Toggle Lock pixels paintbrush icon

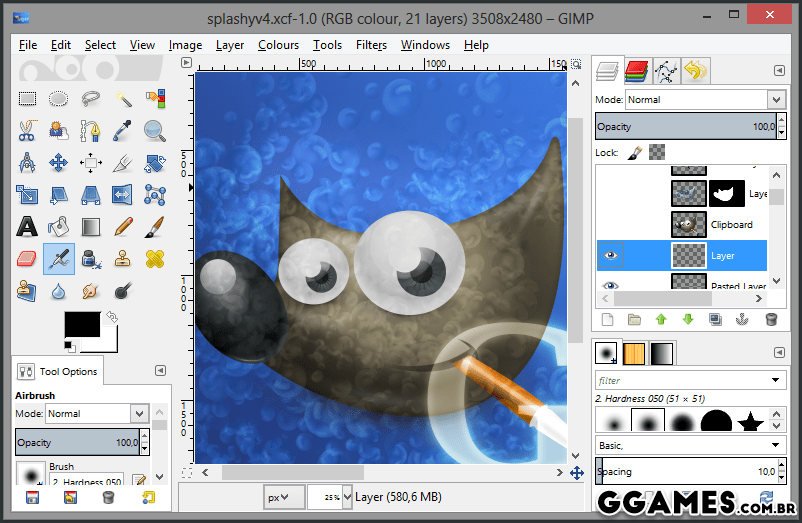click(634, 153)
